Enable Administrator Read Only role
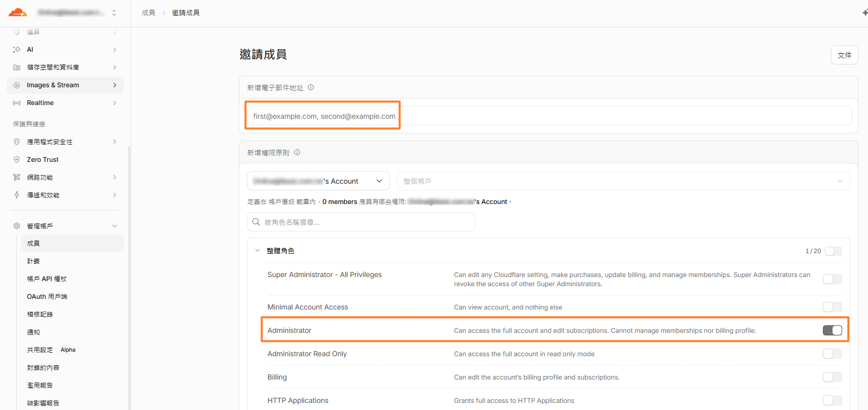 pyautogui.click(x=833, y=354)
